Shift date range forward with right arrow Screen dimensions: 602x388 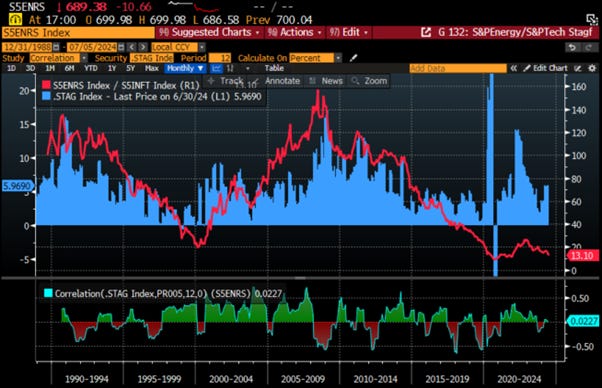143,47
